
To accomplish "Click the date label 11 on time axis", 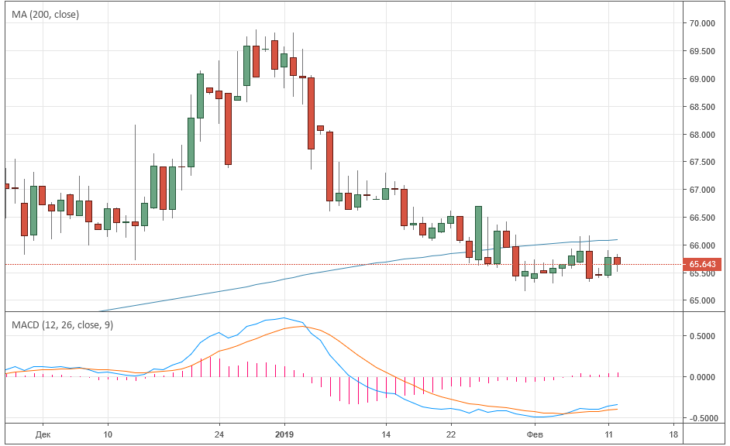I will coord(608,435).
